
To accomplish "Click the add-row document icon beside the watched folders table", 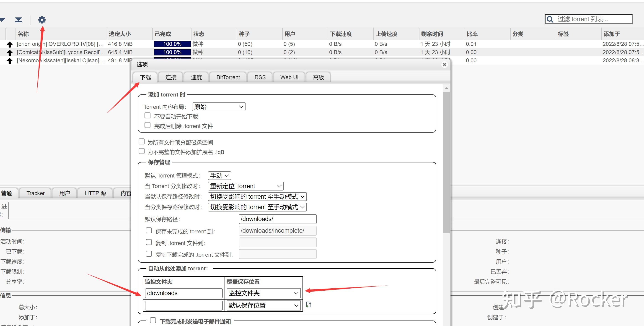I will [308, 305].
